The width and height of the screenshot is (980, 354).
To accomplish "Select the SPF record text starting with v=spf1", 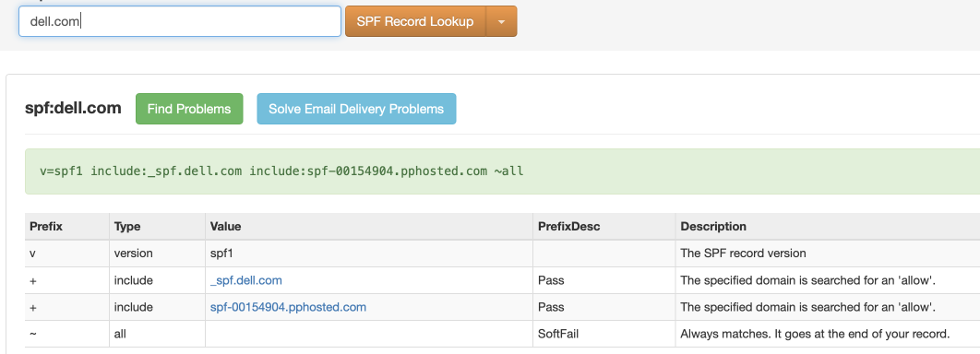I will click(x=281, y=171).
